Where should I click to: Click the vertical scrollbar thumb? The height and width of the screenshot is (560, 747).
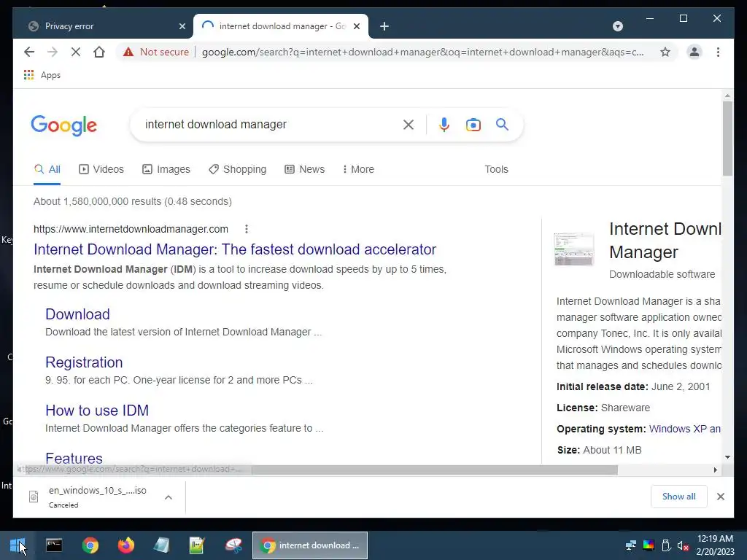click(x=727, y=138)
